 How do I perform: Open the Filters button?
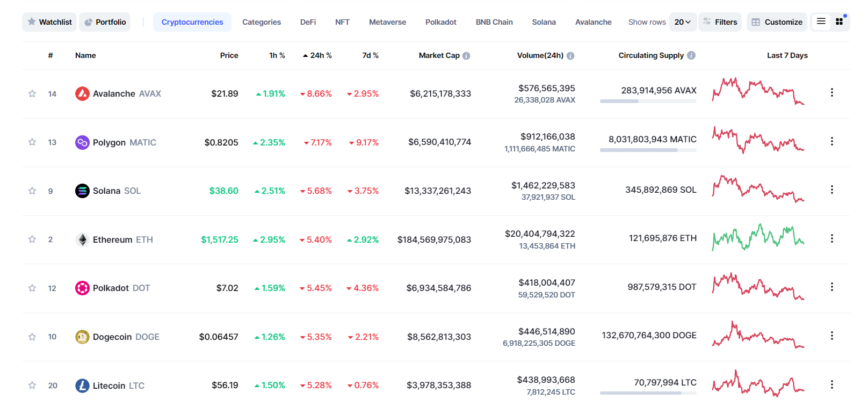coord(720,22)
